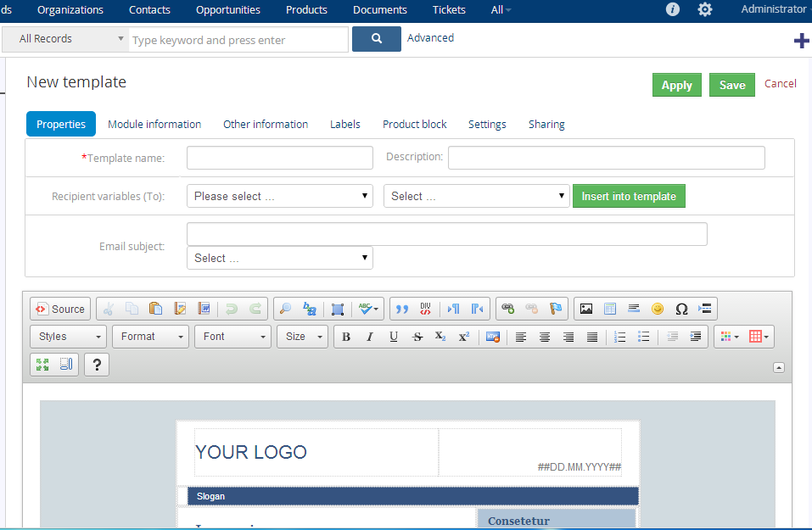Go to the Sharing tab

[546, 124]
